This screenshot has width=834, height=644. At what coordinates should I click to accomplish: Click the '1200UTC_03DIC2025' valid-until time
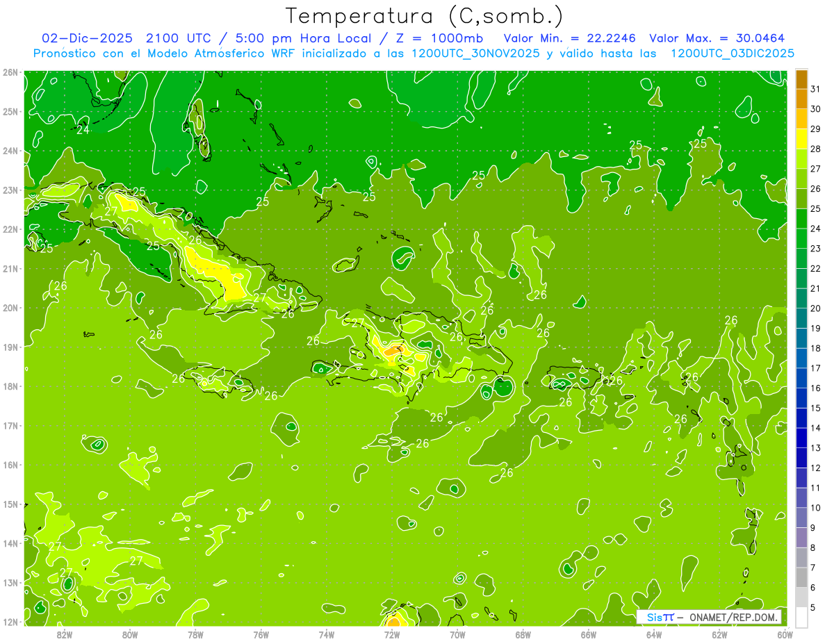tap(733, 53)
